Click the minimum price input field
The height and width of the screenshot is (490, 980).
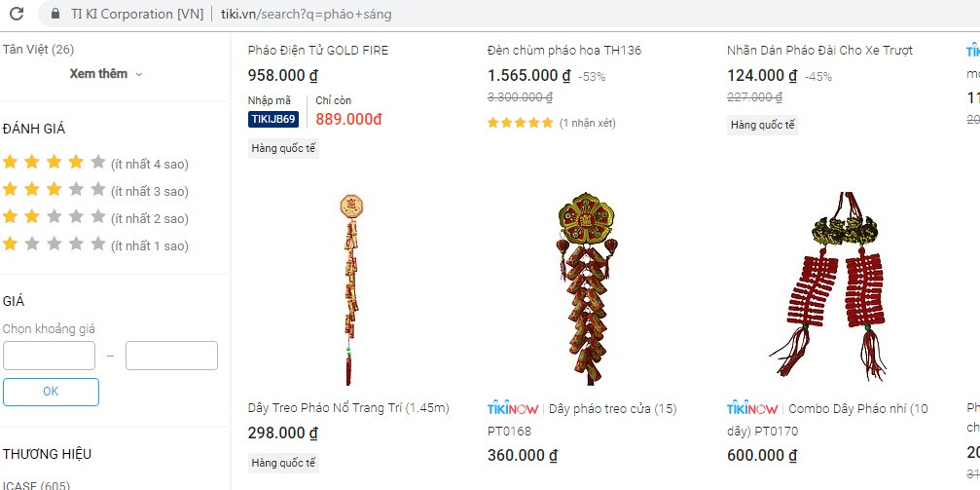(50, 356)
